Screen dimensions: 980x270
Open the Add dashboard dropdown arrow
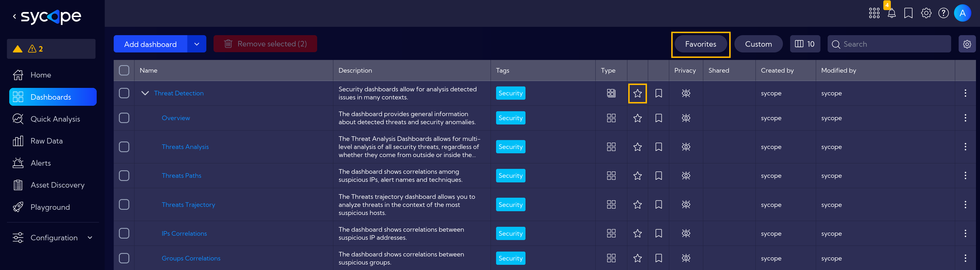coord(197,44)
